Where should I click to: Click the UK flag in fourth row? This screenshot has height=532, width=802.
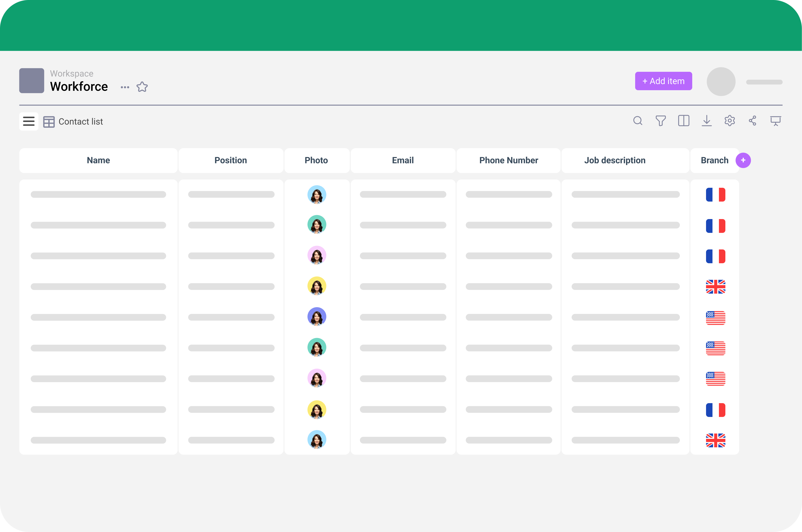tap(715, 287)
